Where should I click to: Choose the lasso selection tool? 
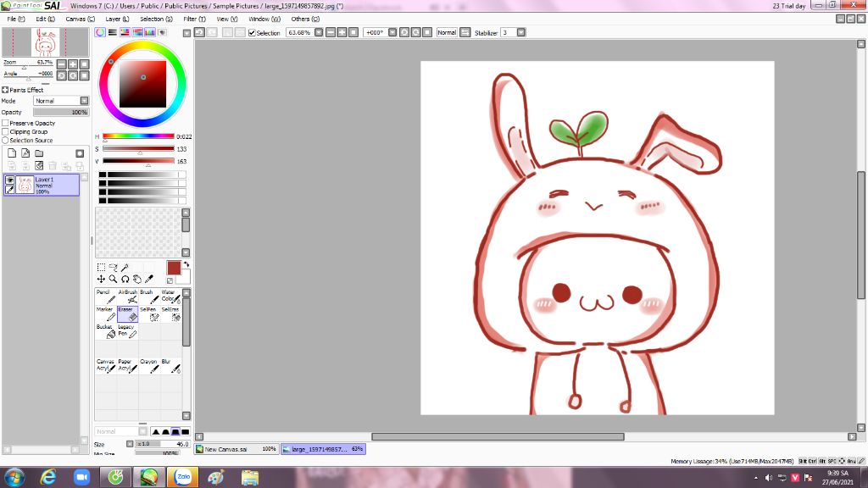click(x=113, y=268)
